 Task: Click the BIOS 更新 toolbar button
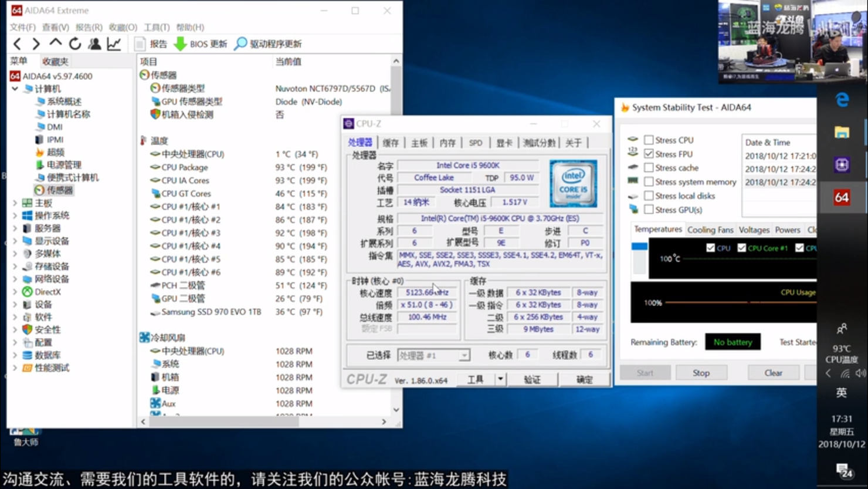pos(201,44)
